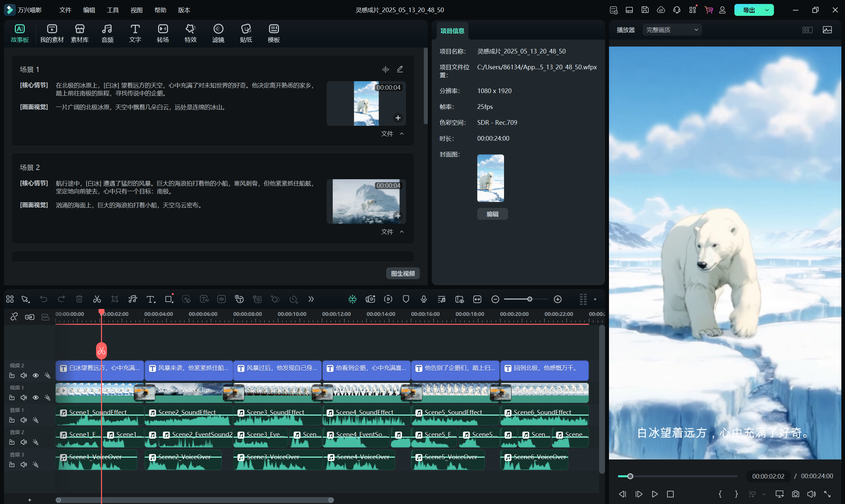
Task: Collapse the 文件 section under 场景 2
Action: pos(402,232)
